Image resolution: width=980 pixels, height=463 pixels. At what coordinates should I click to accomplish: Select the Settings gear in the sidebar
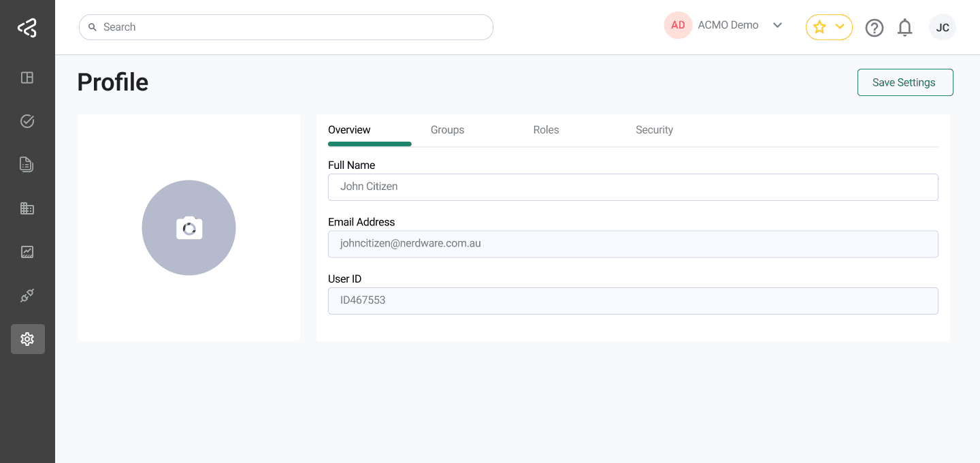pos(27,338)
